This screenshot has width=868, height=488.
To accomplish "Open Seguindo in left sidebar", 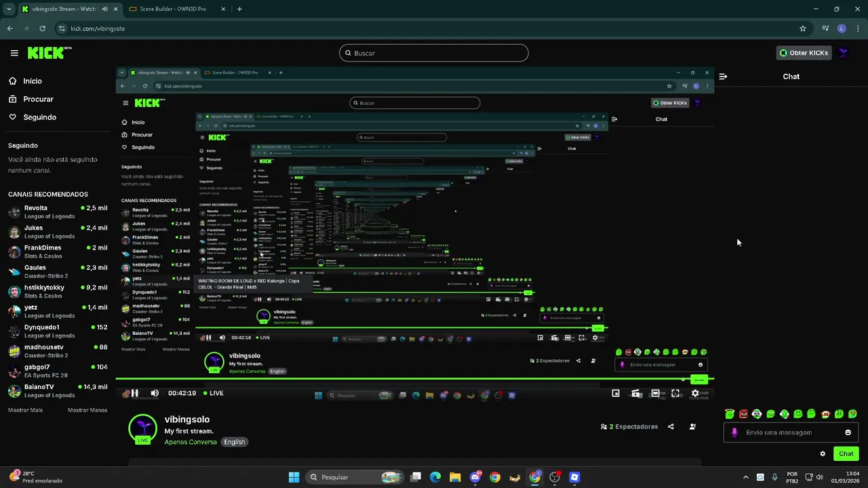I will (x=32, y=117).
